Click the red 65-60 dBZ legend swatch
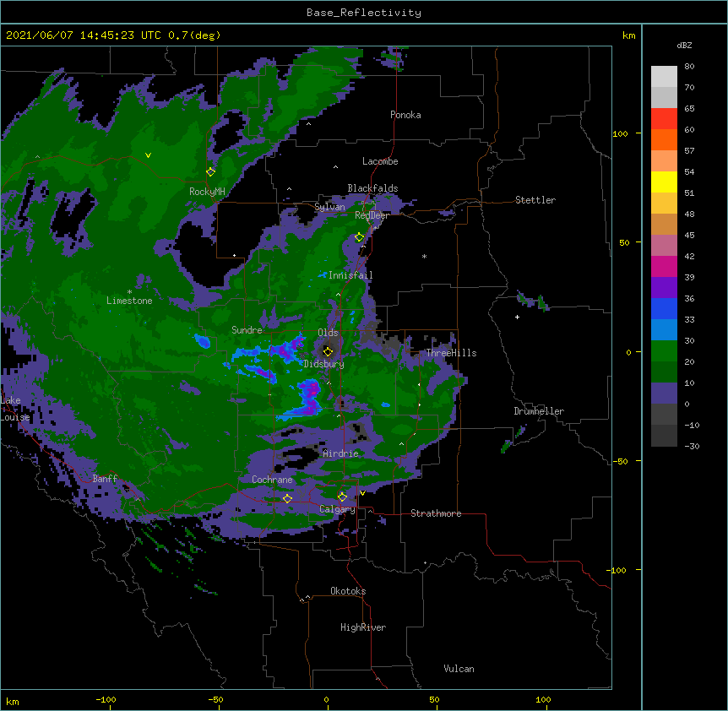Viewport: 728px width, 711px height. [664, 118]
